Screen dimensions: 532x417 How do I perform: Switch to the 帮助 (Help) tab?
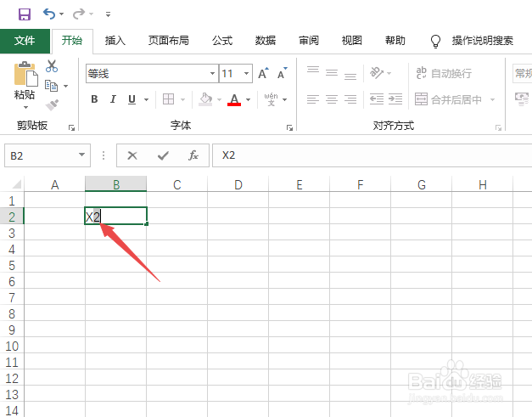coord(395,41)
